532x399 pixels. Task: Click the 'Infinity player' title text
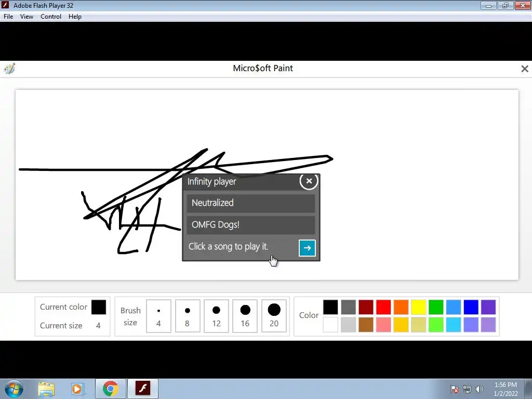[x=212, y=181]
